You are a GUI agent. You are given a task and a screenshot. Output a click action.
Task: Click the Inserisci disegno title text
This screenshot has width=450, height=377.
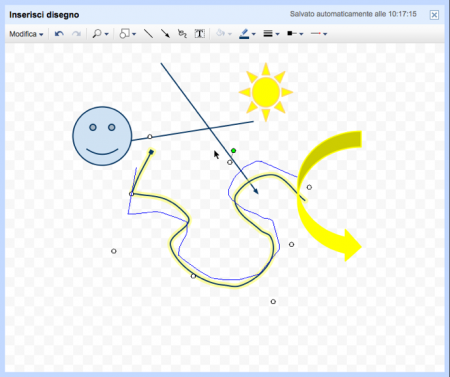[44, 15]
